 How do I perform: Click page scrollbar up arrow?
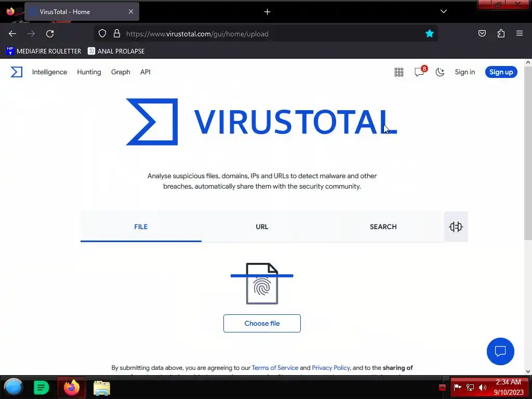coord(528,62)
